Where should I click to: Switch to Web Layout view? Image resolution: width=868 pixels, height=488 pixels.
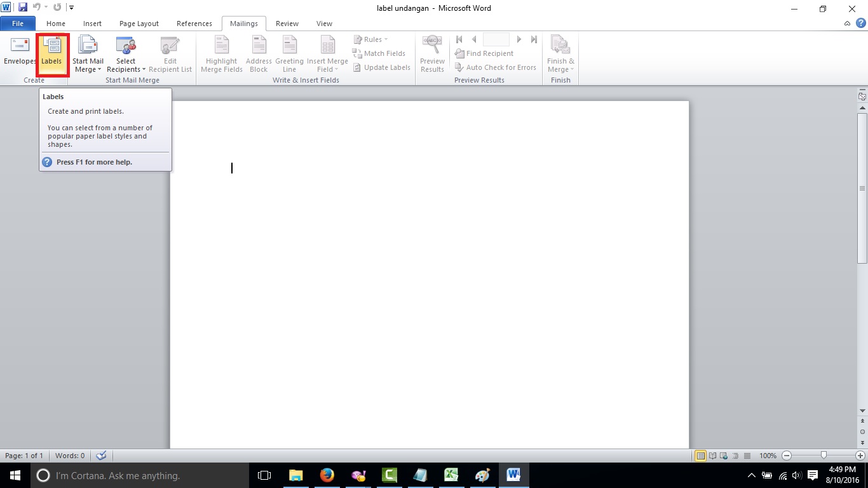tap(724, 456)
